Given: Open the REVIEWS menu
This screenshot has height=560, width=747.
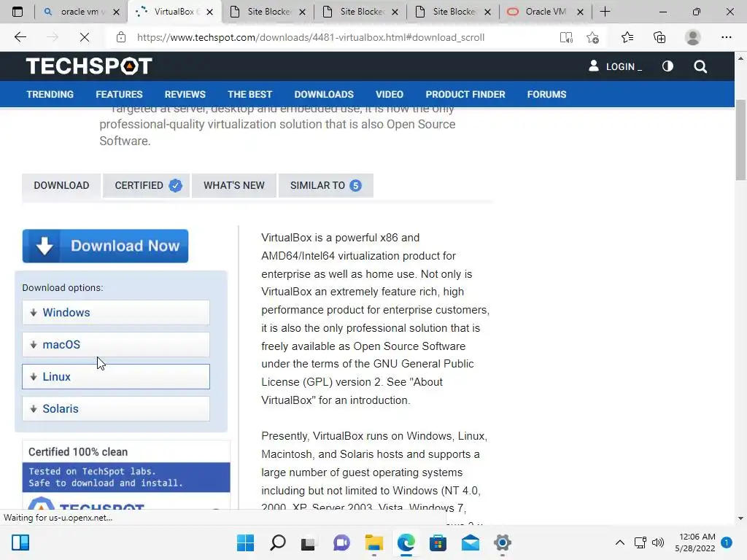Looking at the screenshot, I should [185, 94].
